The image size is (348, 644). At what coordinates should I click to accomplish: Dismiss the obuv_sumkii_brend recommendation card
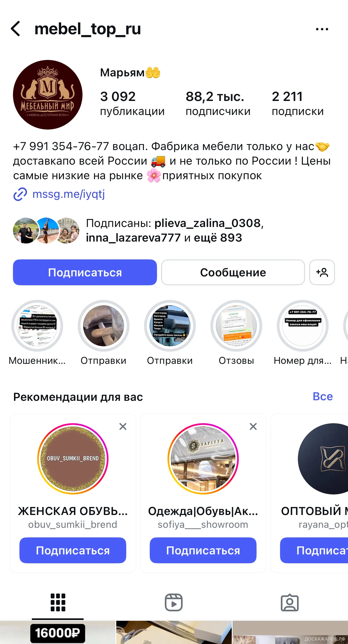(x=123, y=426)
